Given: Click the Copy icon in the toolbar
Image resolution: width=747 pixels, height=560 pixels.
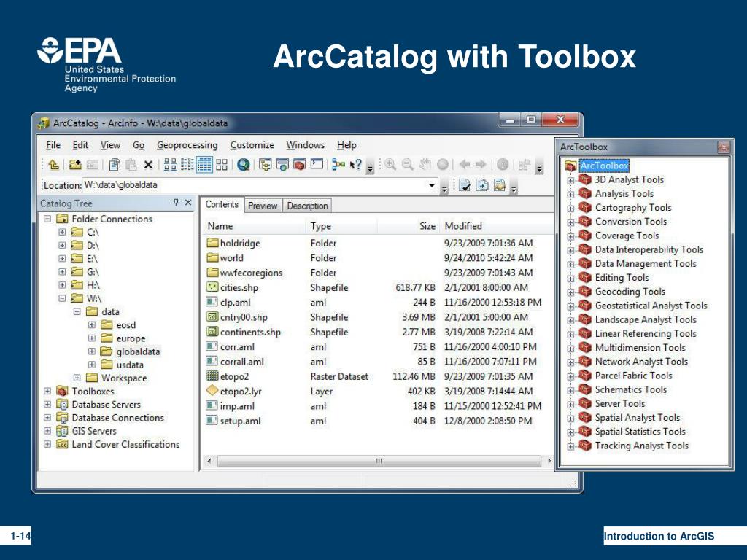Looking at the screenshot, I should click(x=115, y=165).
